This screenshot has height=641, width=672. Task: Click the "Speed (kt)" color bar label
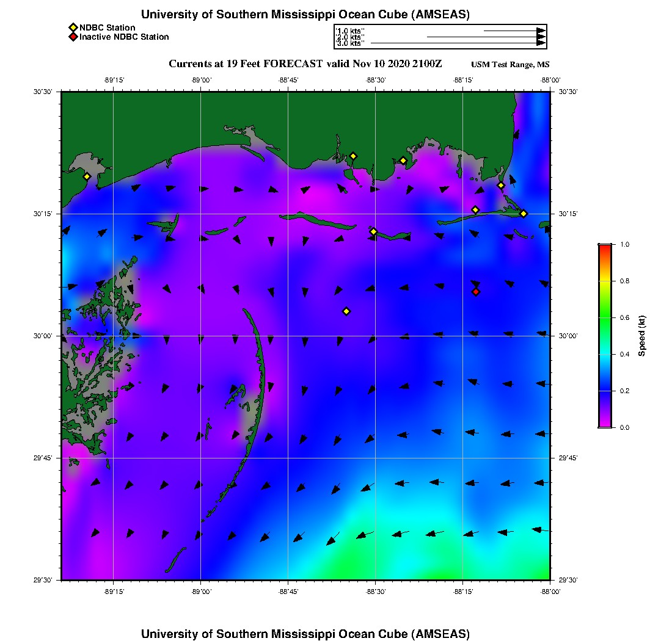(x=641, y=336)
